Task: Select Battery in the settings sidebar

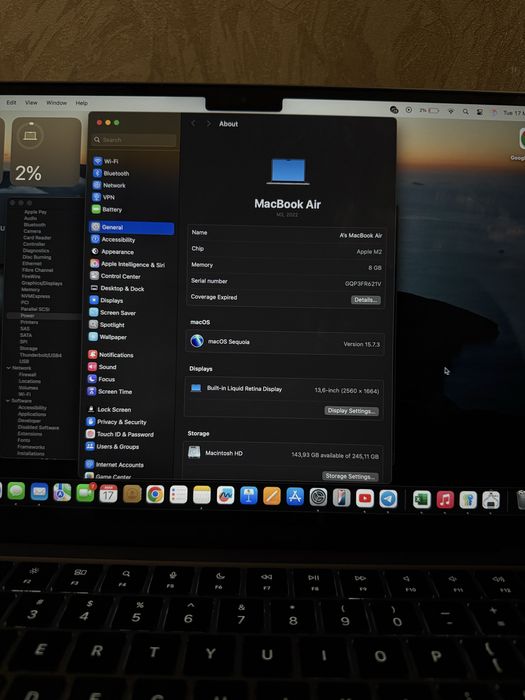Action: [107, 209]
